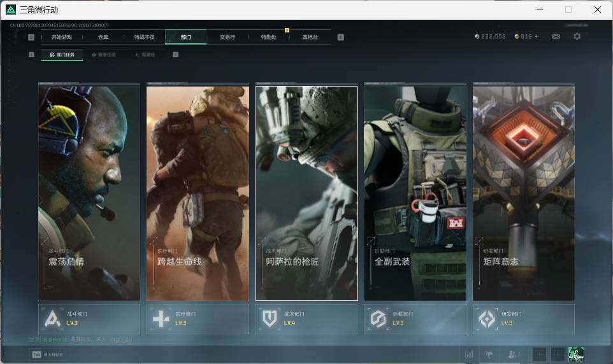Click the UID text at top left
The width and height of the screenshot is (613, 364).
click(59, 25)
